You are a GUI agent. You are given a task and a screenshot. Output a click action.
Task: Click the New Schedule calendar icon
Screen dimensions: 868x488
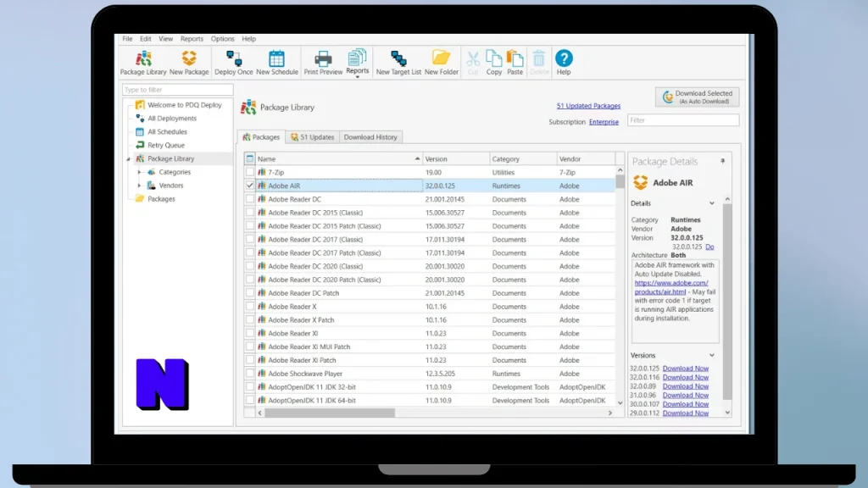(277, 63)
